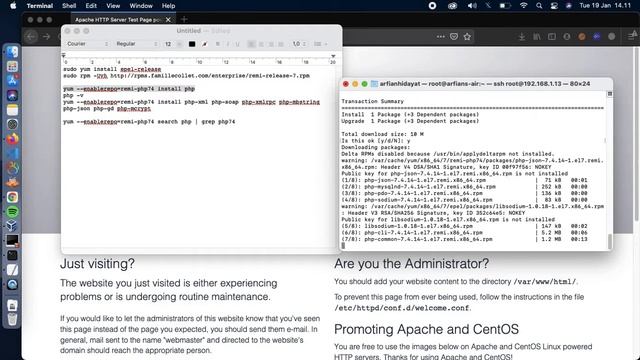This screenshot has height=360, width=640.
Task: Open the text highlight color picker
Action: pyautogui.click(x=205, y=44)
